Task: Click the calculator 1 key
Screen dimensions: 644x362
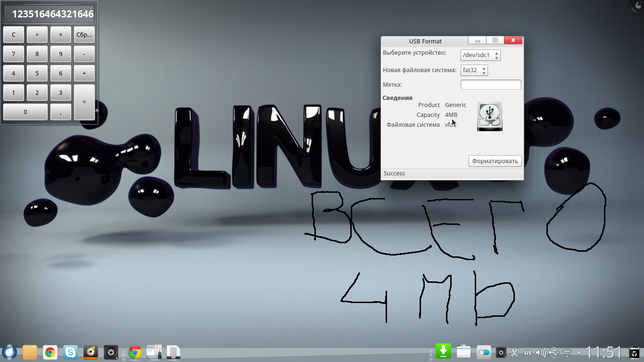Action: (14, 92)
